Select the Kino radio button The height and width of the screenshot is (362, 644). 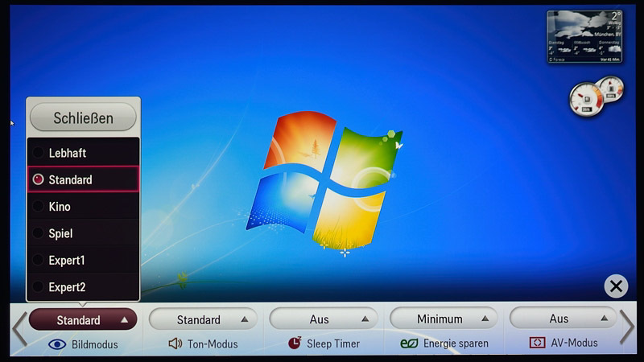point(38,206)
